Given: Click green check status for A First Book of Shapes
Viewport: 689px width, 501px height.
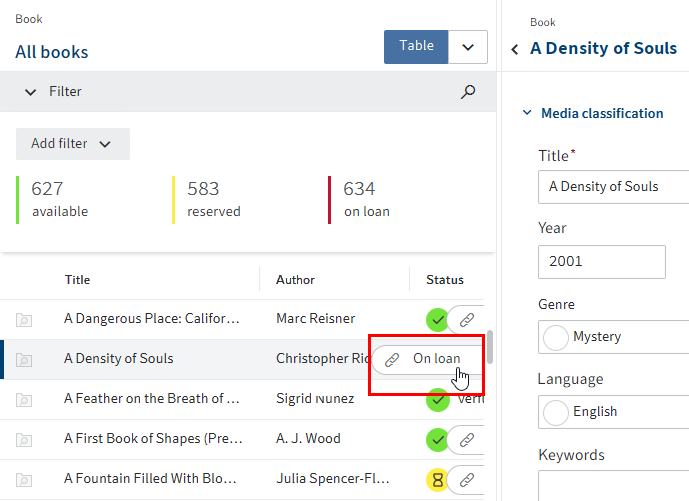Looking at the screenshot, I should (437, 439).
